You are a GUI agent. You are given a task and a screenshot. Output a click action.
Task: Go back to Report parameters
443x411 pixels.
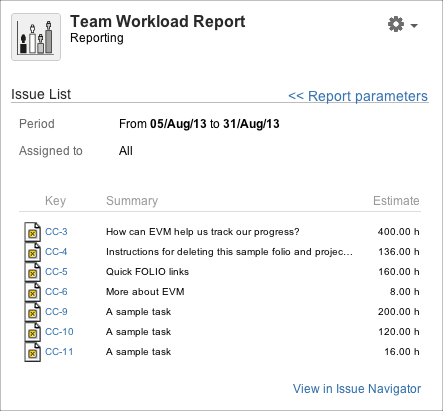tap(358, 96)
